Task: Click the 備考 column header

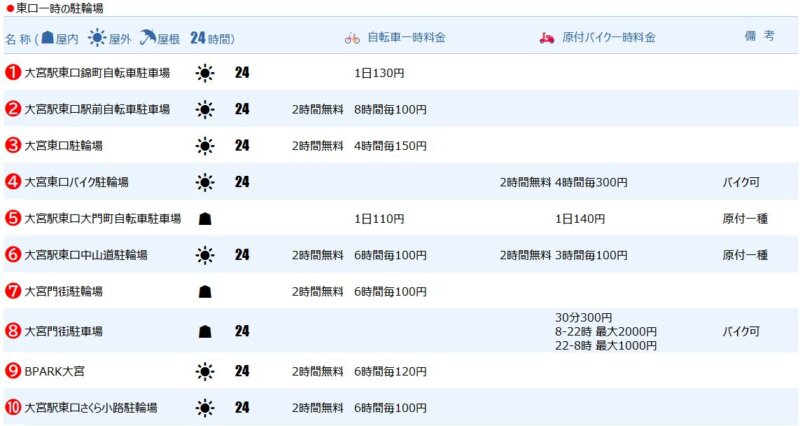Action: (x=760, y=36)
